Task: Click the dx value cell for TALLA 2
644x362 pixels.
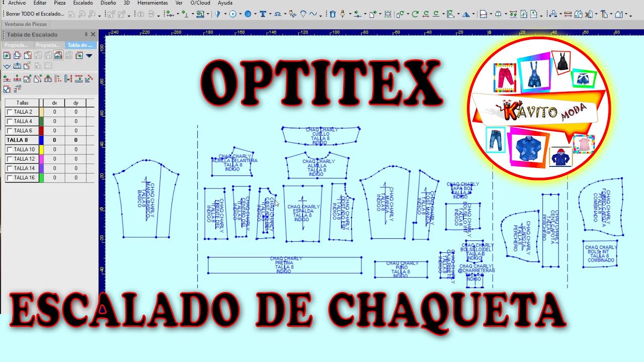Action: (54, 112)
